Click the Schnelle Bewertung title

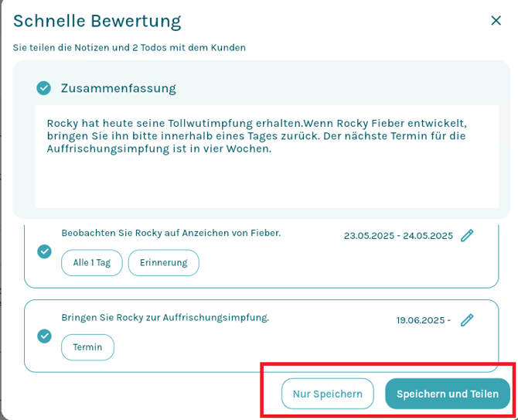pos(97,21)
